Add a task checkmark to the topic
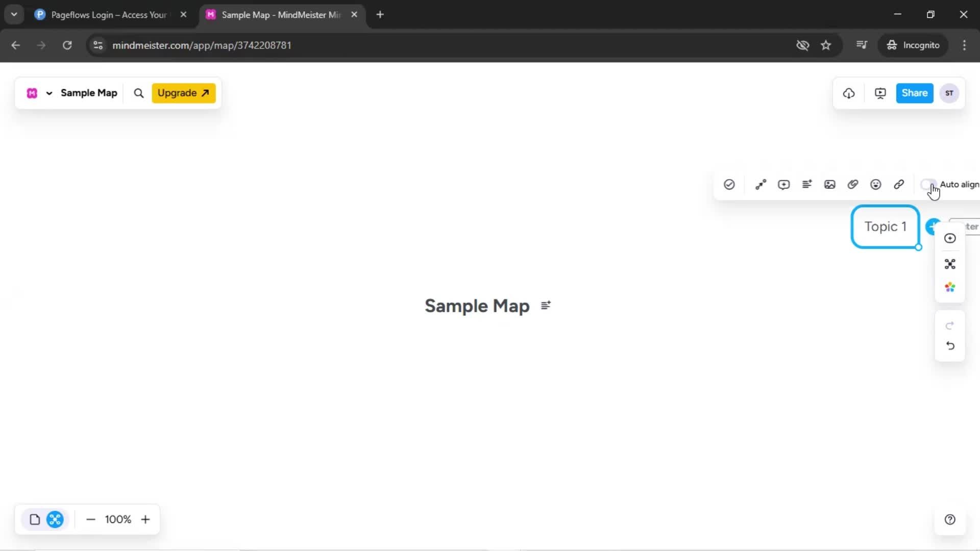The image size is (980, 551). 729,185
